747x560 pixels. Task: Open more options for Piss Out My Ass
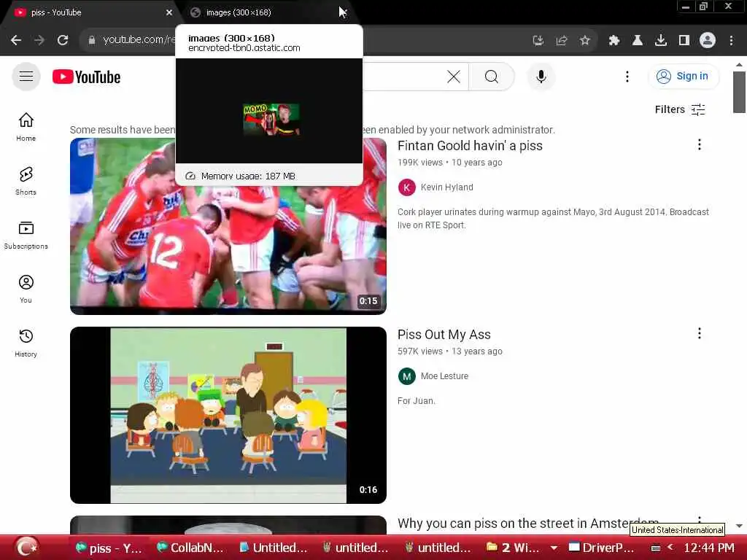700,333
